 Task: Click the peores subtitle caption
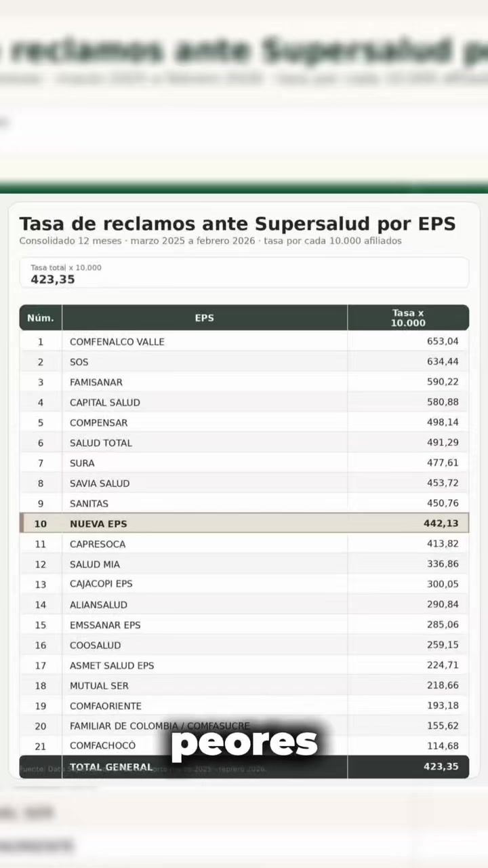(x=244, y=743)
